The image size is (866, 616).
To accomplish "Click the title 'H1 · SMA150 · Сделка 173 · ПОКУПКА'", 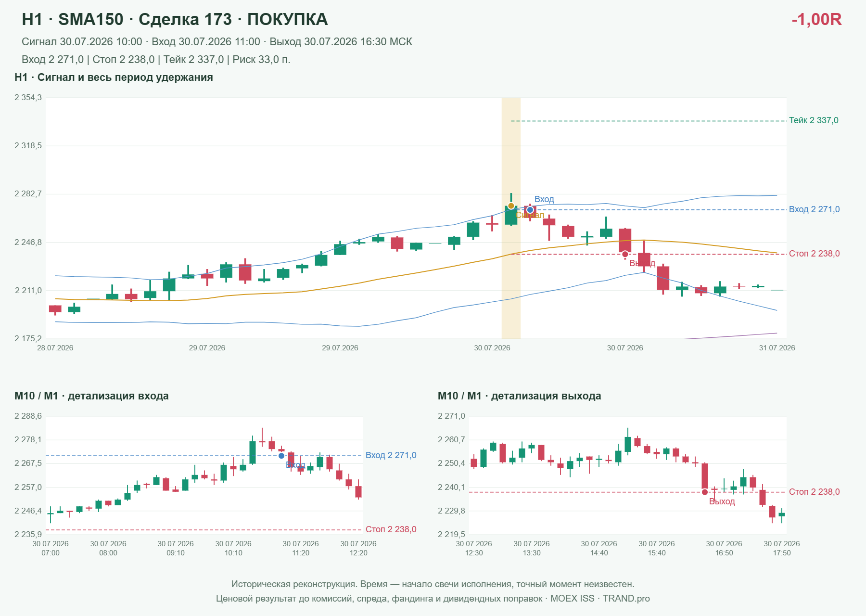I will click(175, 19).
